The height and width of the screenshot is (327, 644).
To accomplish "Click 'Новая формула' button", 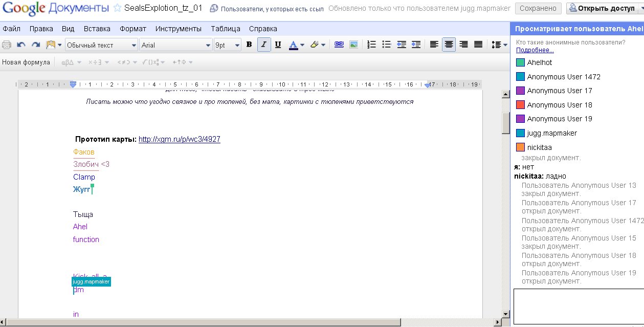I will click(26, 62).
